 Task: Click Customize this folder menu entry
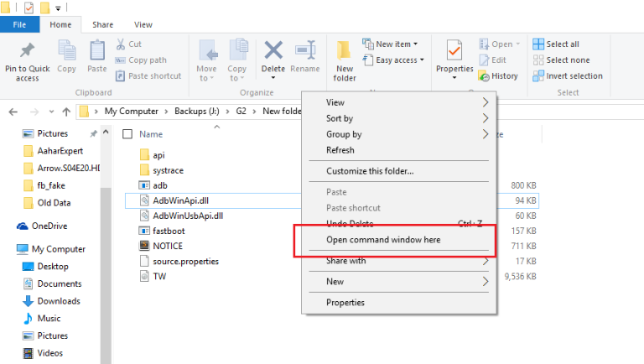369,171
